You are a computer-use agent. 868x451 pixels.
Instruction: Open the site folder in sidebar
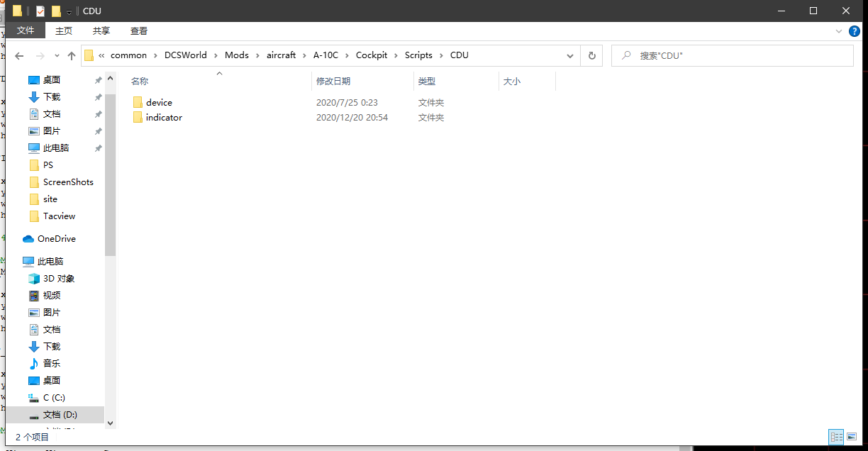pos(50,199)
